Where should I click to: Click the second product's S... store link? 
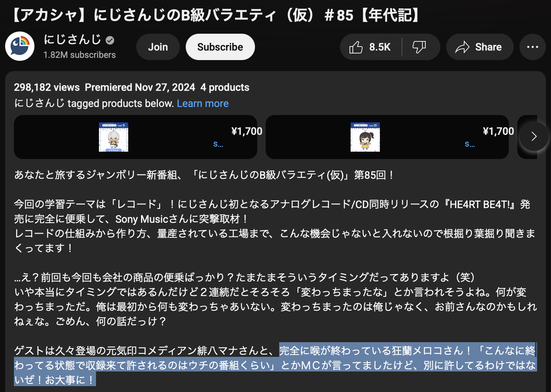[470, 144]
